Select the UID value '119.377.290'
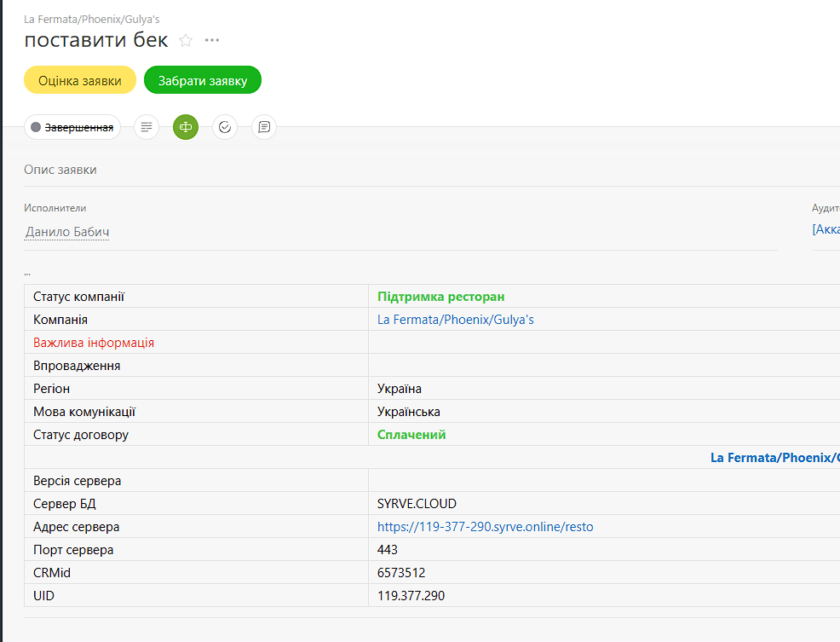Viewport: 840px width, 642px height. click(x=411, y=596)
